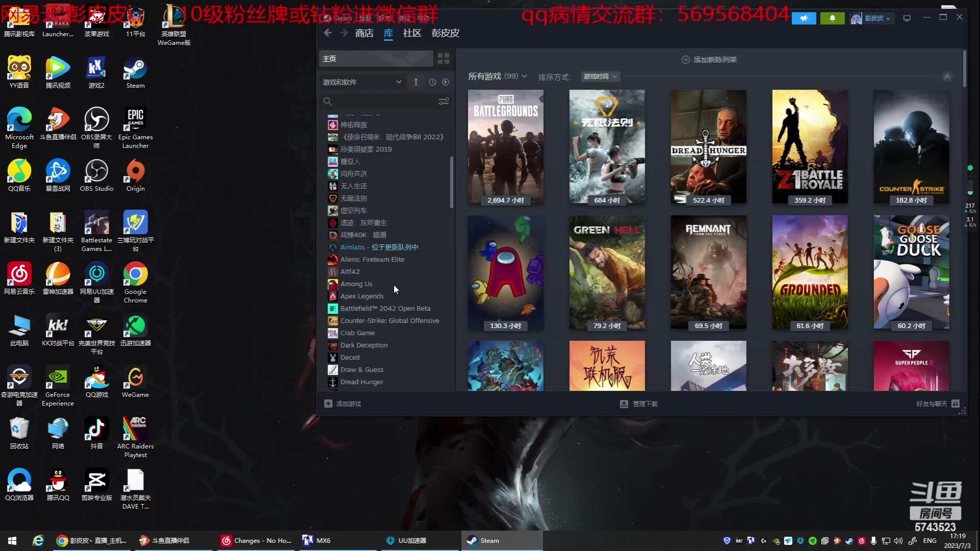Click the main library vertical scrollbar
Screen dimensions: 980x551
click(x=964, y=68)
